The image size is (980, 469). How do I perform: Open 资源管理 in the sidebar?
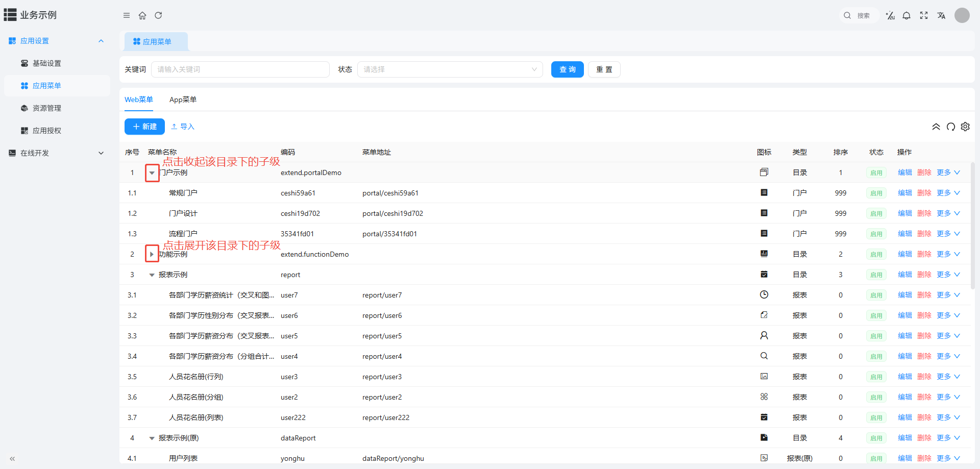coord(47,108)
